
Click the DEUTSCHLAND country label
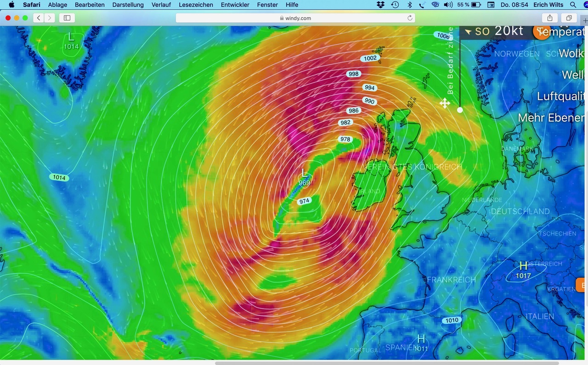point(520,211)
